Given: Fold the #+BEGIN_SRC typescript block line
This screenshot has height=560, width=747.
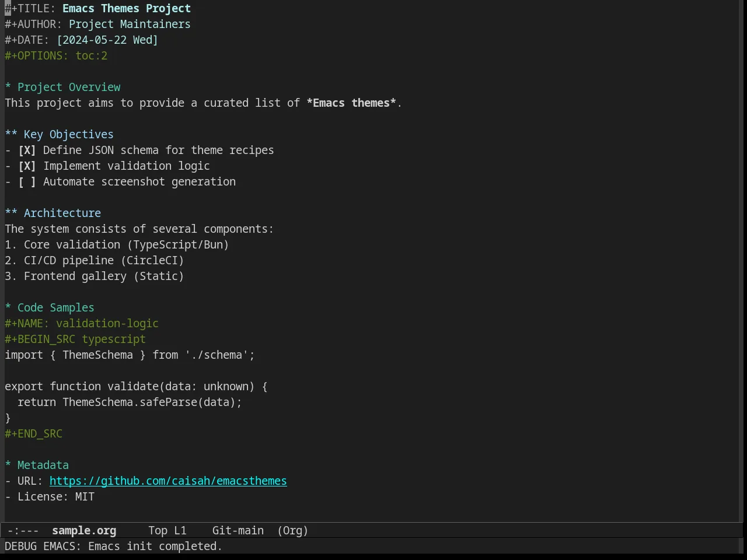Looking at the screenshot, I should click(x=75, y=339).
